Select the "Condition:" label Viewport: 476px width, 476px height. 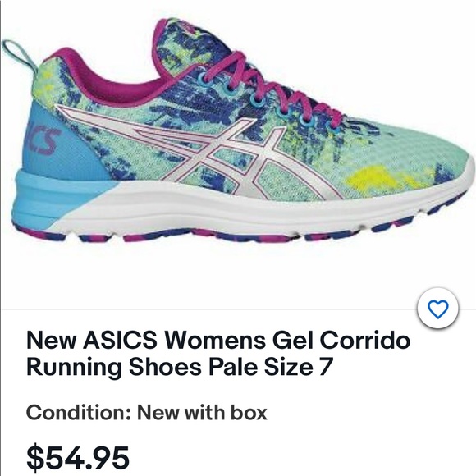(x=79, y=413)
